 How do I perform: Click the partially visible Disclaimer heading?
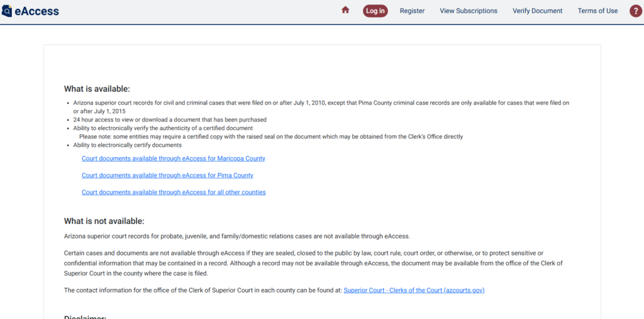pos(85,316)
